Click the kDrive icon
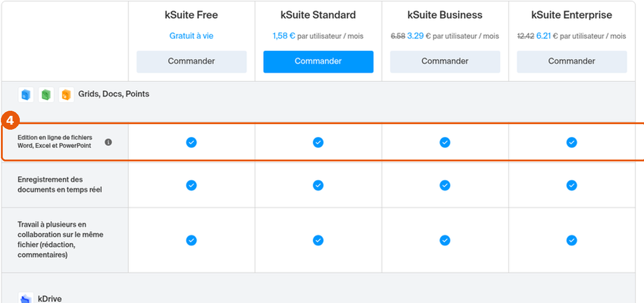 (x=26, y=298)
